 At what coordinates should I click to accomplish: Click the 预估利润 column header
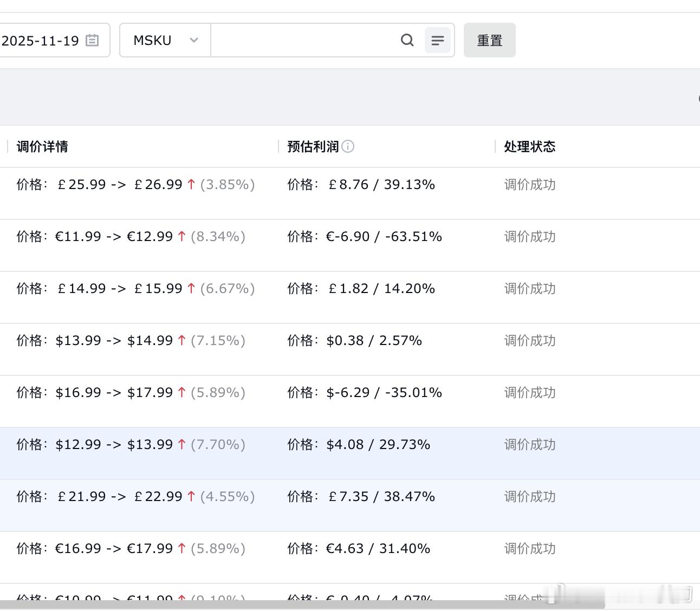pyautogui.click(x=313, y=147)
